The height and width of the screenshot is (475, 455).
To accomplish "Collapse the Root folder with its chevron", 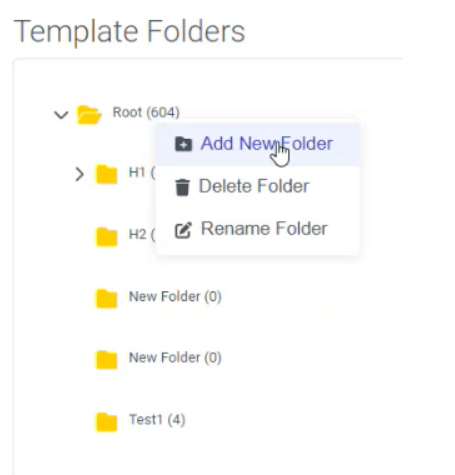I will tap(61, 115).
